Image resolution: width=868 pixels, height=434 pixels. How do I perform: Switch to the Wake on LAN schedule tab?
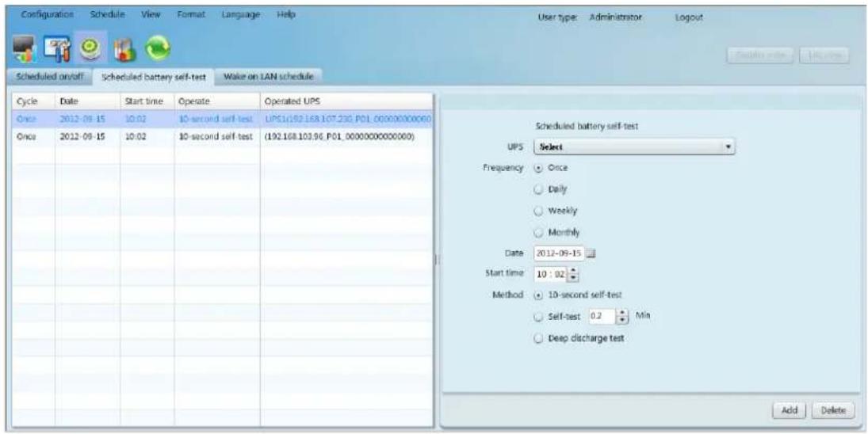(269, 77)
